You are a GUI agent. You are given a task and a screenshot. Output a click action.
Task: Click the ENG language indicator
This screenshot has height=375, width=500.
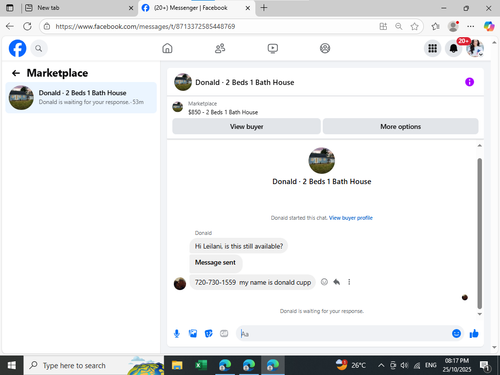[431, 366]
